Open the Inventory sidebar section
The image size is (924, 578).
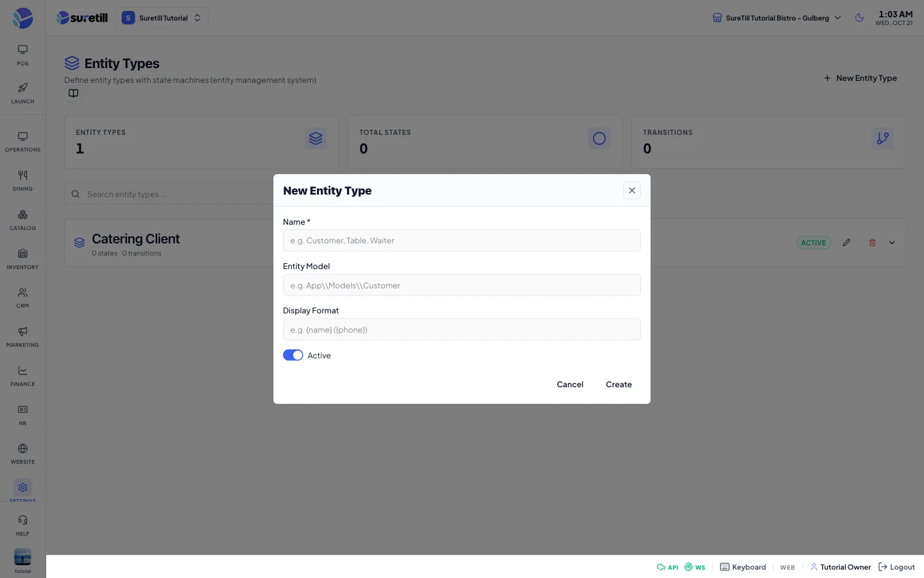tap(22, 259)
